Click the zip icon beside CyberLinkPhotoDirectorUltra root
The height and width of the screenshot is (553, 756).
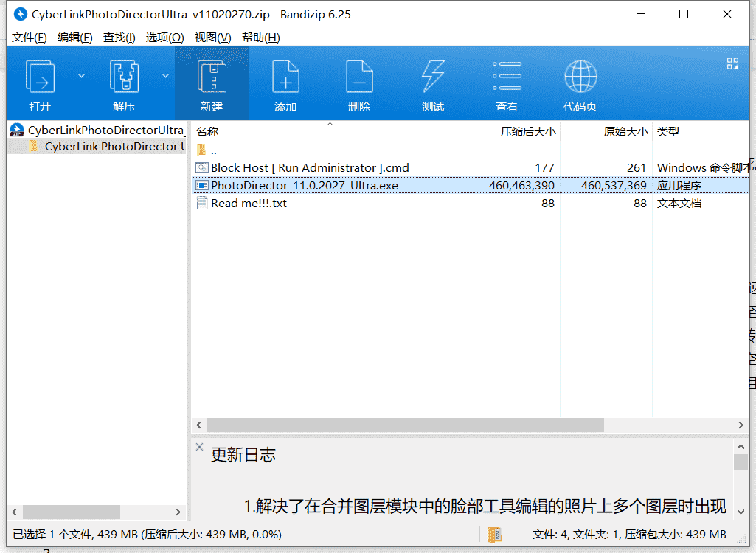[x=17, y=131]
